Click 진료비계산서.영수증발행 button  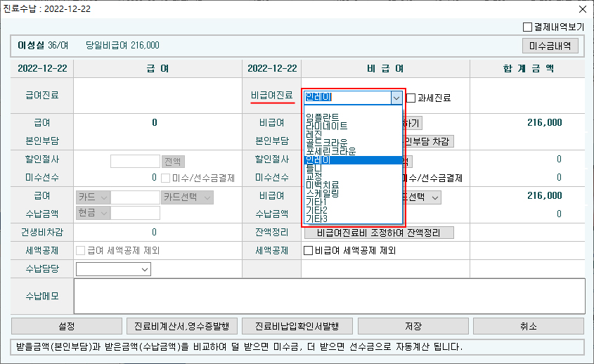coord(181,326)
